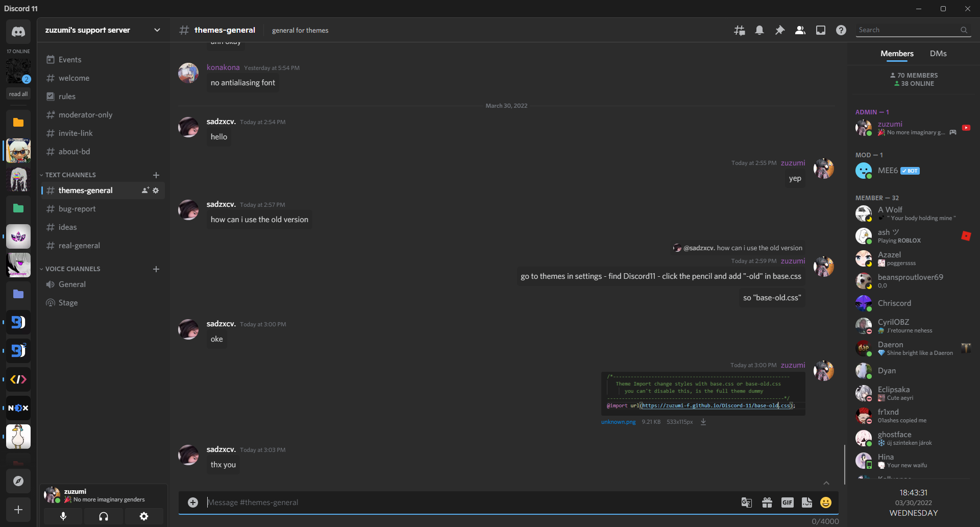Open Daeron member profile
Image resolution: width=980 pixels, height=527 pixels.
coord(914,348)
